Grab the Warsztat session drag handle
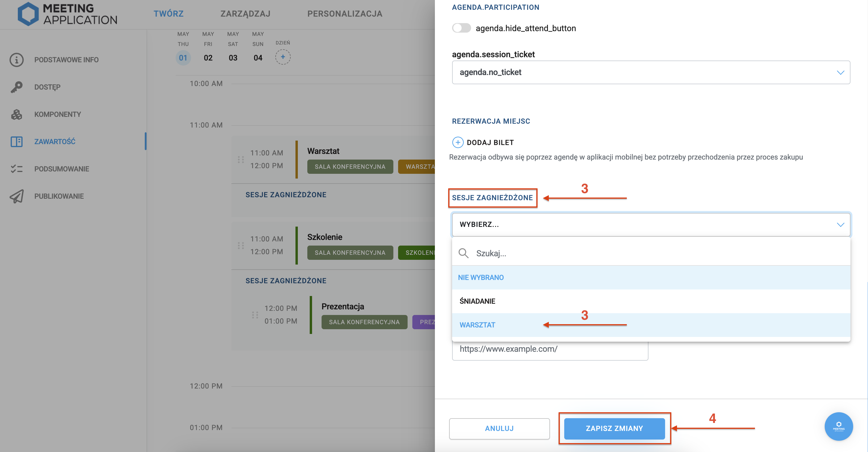This screenshot has height=452, width=868. (241, 160)
